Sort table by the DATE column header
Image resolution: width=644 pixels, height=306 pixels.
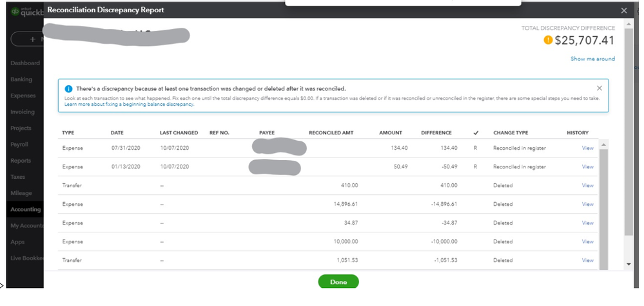117,132
